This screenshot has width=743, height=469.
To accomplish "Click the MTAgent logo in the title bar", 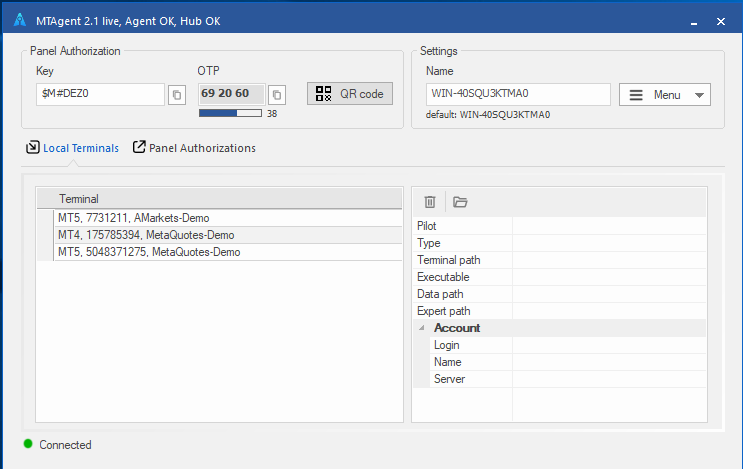I will 20,20.
